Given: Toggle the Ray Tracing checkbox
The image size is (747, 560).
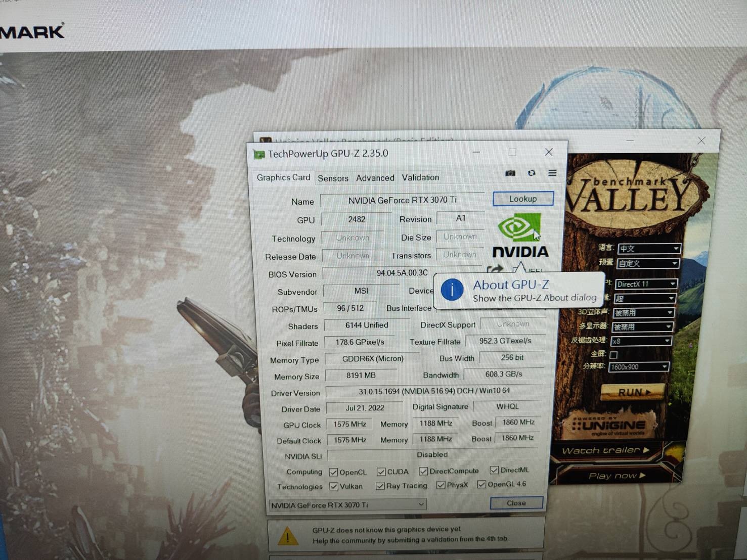Looking at the screenshot, I should click(380, 486).
